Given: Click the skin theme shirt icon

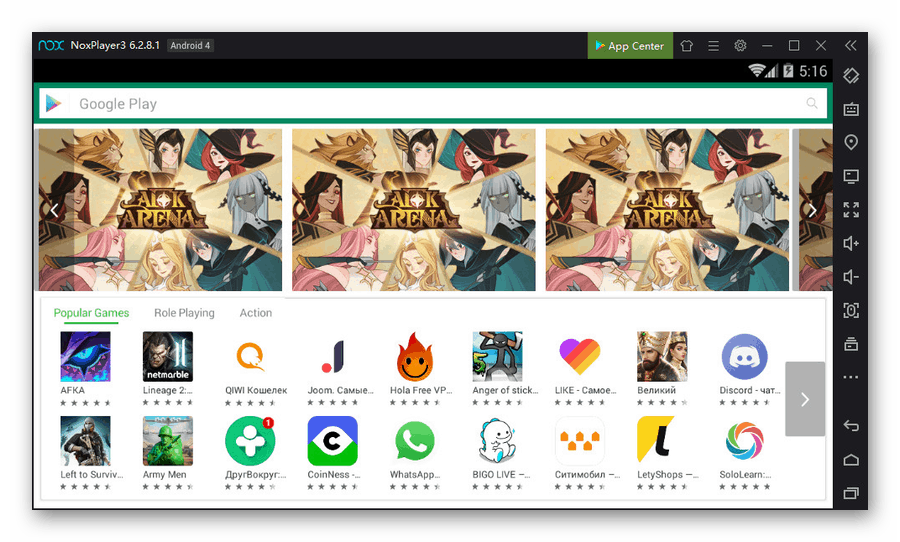Looking at the screenshot, I should (686, 46).
